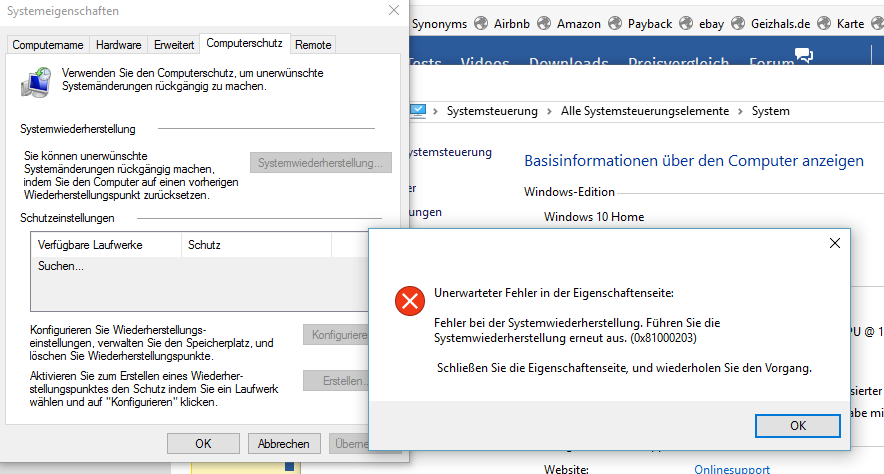Click the Schutz column header
The width and height of the screenshot is (884, 474).
coord(256,245)
